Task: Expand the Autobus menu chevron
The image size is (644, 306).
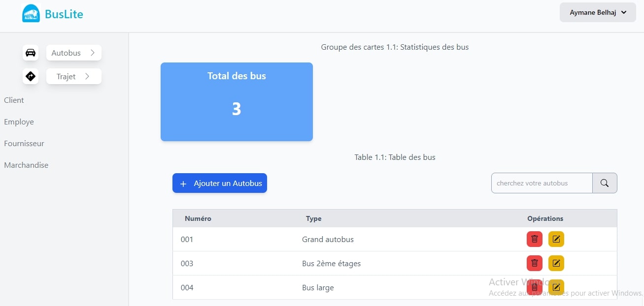Action: point(92,53)
